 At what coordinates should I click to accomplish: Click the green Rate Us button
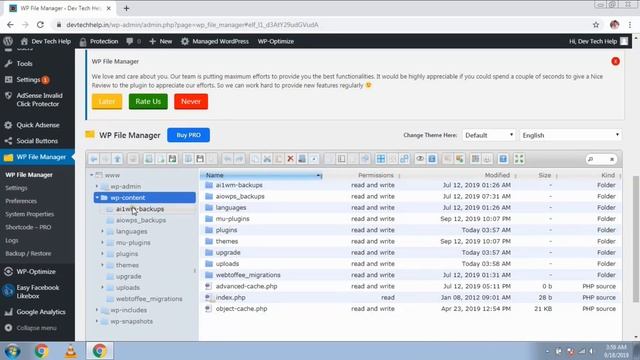(148, 102)
